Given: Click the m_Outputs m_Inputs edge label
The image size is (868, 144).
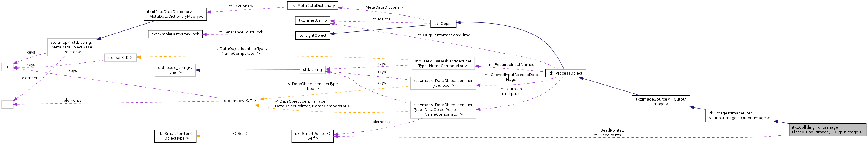Looking at the screenshot, I should pyautogui.click(x=511, y=91).
